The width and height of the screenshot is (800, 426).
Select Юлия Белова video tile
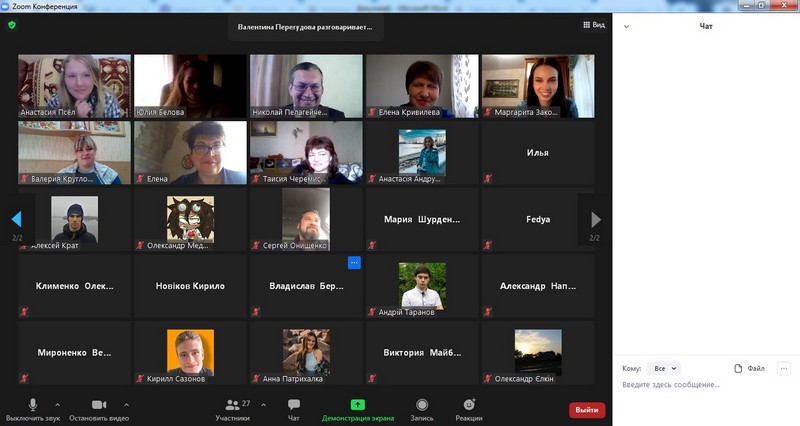pos(190,86)
